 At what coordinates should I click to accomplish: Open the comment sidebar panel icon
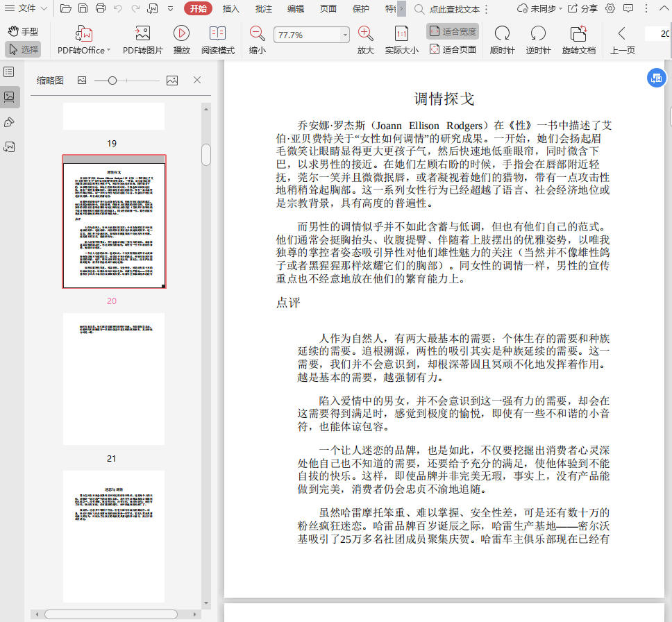pyautogui.click(x=9, y=147)
